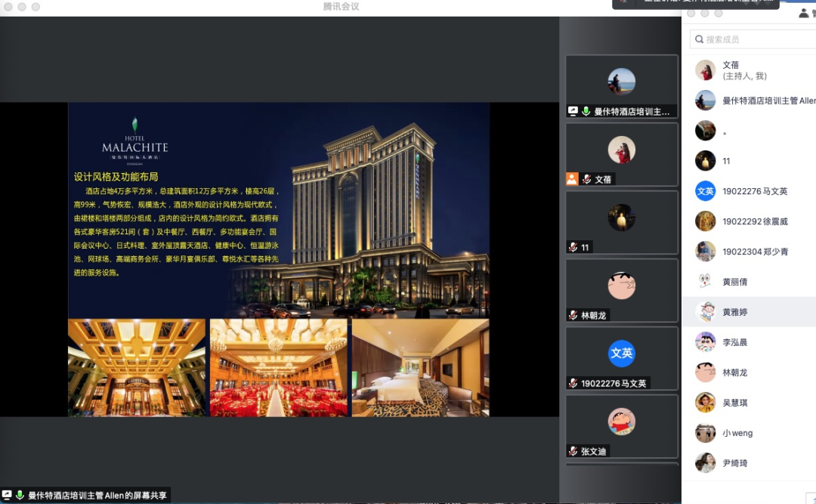Click the hotel lobby photo in the shared slide

coord(137,367)
